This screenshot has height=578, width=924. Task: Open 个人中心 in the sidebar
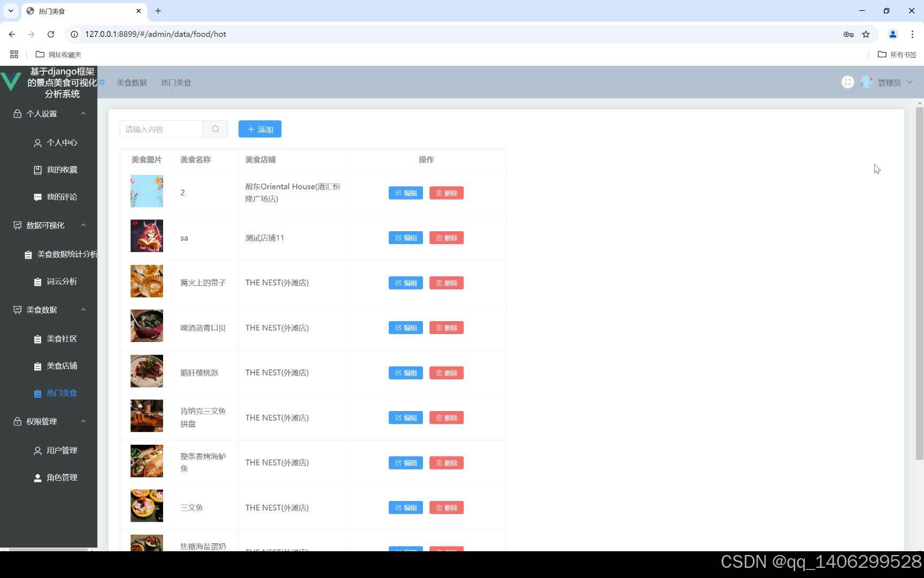coord(55,143)
